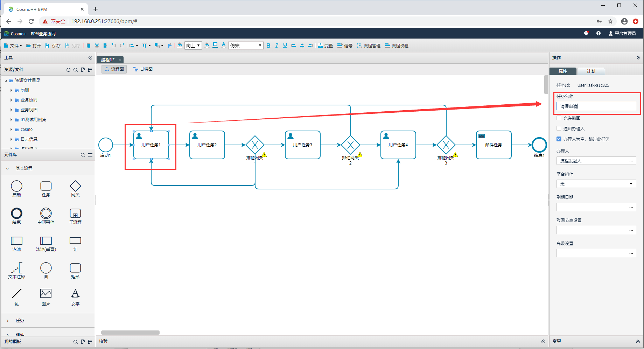644x349 pixels.
Task: Click the cut scissors icon
Action: [x=97, y=46]
